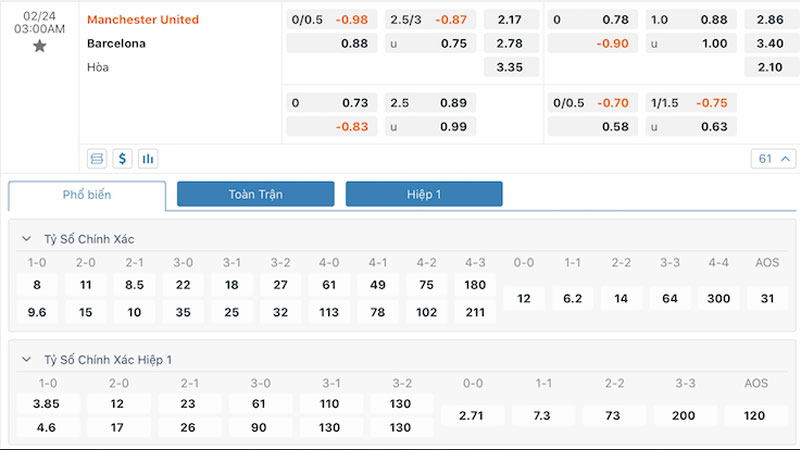The height and width of the screenshot is (450, 800).
Task: Pick first half 2-2 at odds 73
Action: pos(614,416)
